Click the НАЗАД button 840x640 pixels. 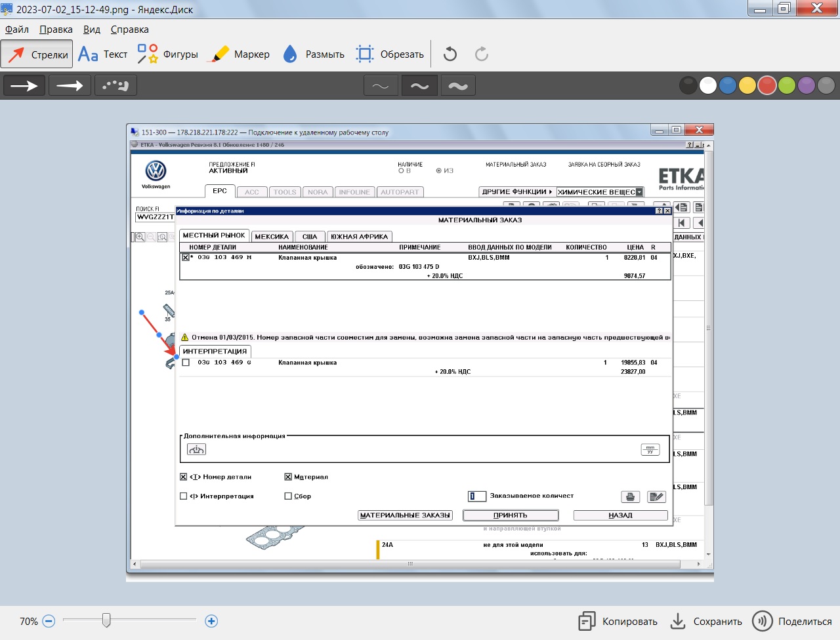coord(621,515)
